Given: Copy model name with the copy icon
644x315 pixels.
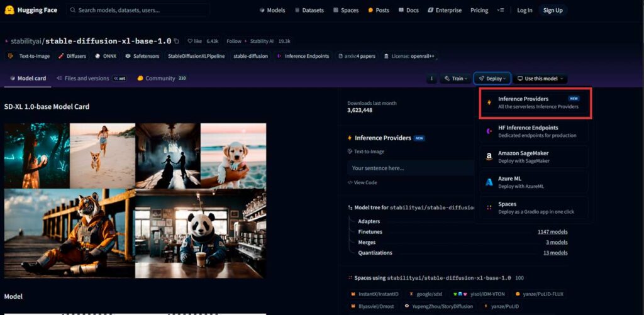Looking at the screenshot, I should point(176,41).
